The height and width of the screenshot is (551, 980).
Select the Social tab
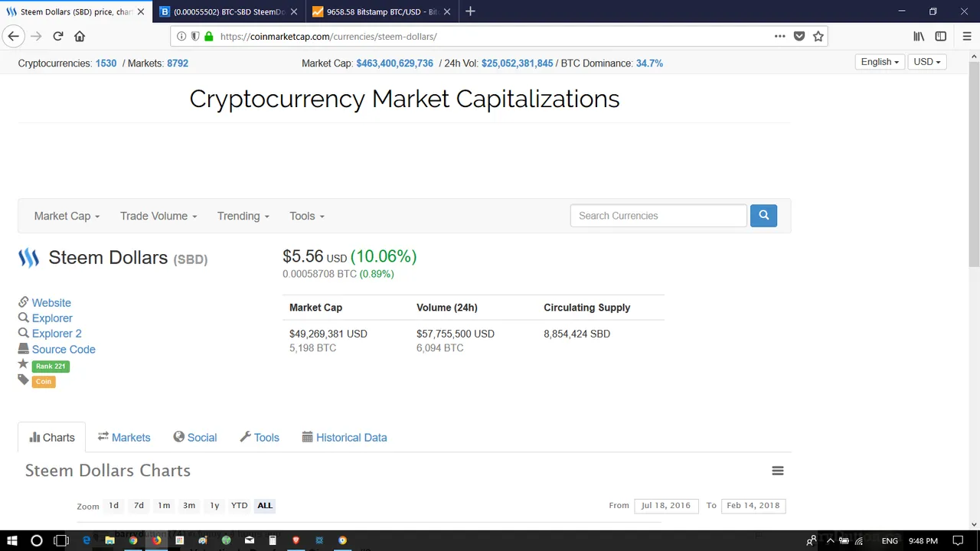(x=195, y=438)
